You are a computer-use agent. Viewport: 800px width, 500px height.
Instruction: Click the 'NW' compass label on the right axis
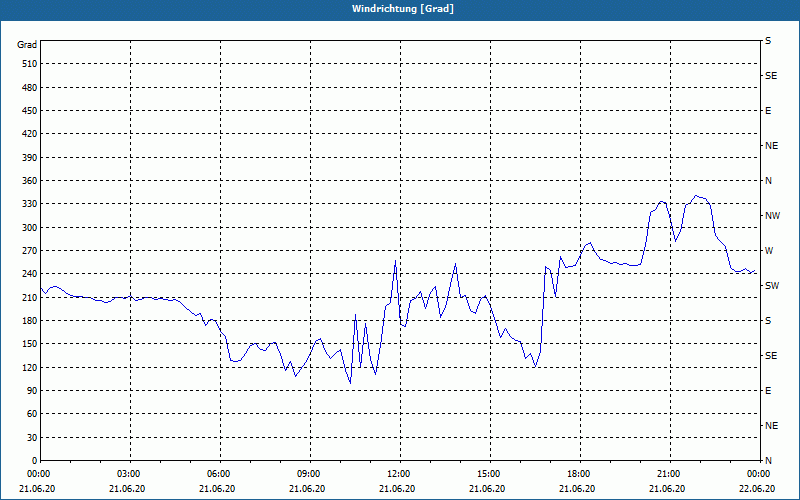pos(772,216)
